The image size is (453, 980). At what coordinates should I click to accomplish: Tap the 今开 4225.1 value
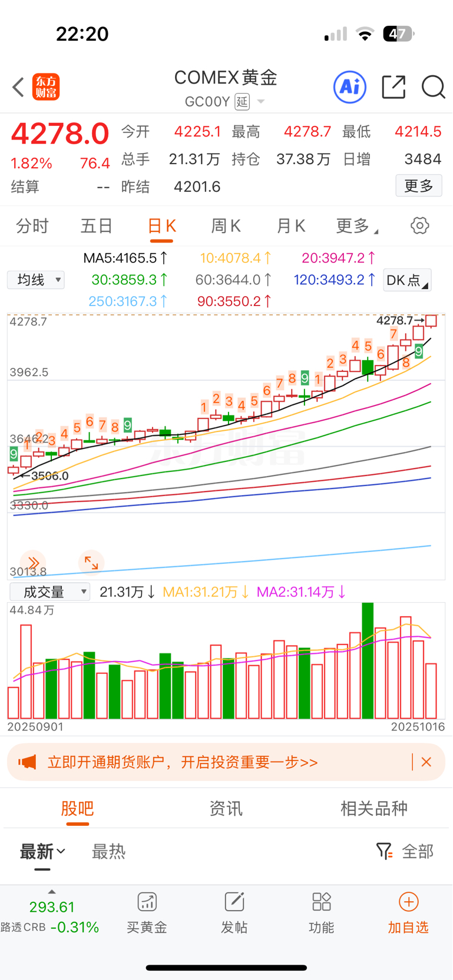(x=197, y=131)
